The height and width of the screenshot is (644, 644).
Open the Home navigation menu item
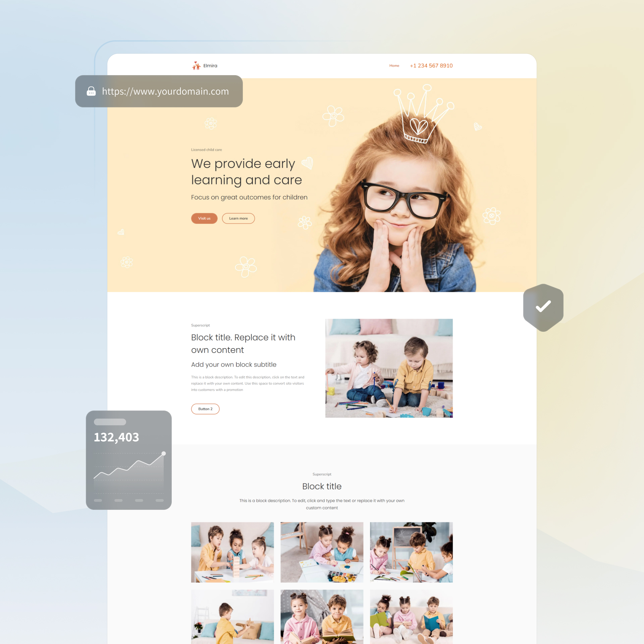click(394, 65)
